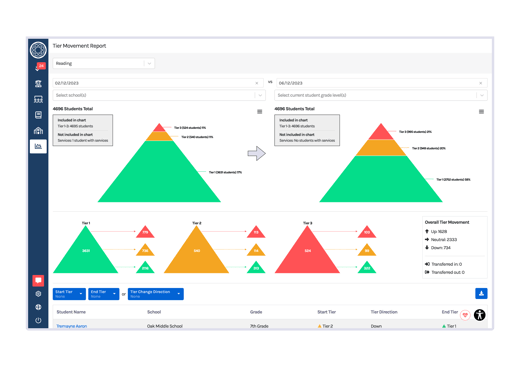Select the highlighted reports chart icon in sidebar
This screenshot has width=520, height=367.
(x=38, y=146)
